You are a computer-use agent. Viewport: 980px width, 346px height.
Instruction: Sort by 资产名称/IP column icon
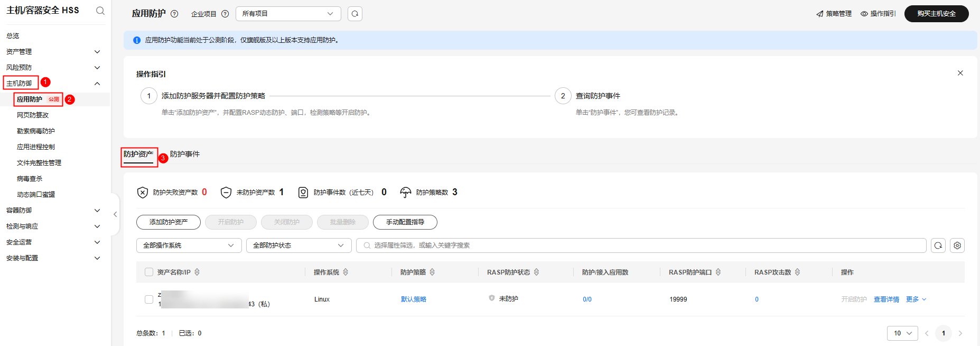click(x=197, y=272)
